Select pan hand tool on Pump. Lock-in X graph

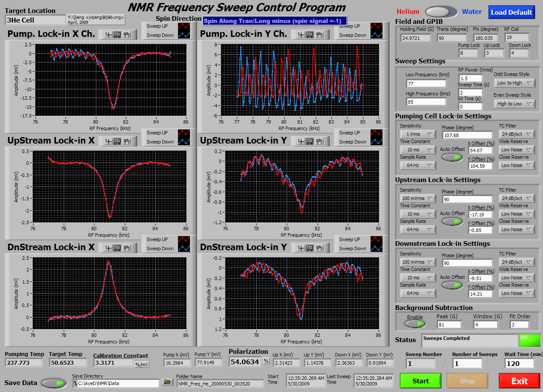coord(127,35)
